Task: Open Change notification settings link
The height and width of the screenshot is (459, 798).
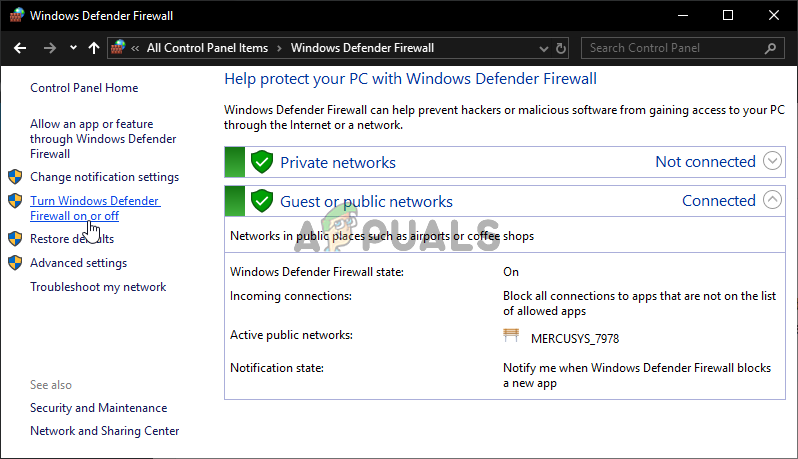Action: point(104,177)
